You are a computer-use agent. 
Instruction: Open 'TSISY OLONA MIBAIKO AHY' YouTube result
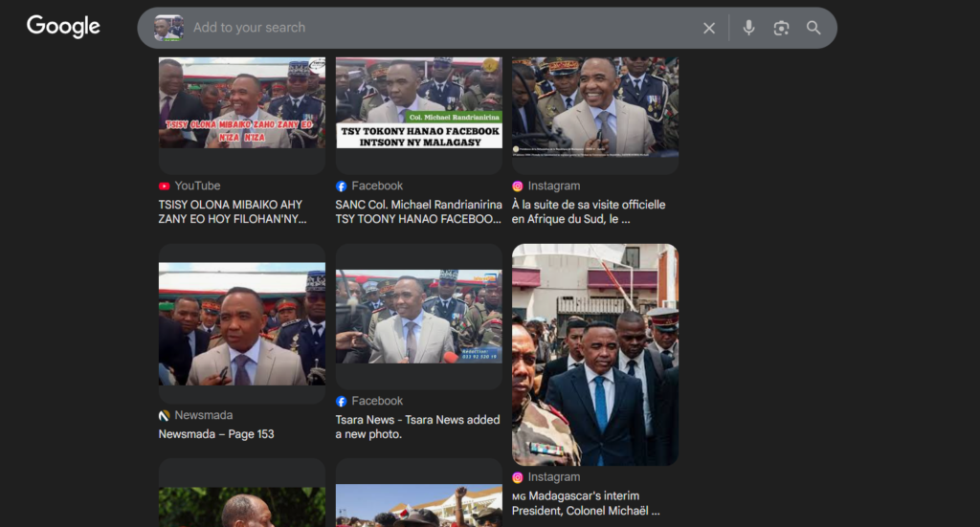[x=233, y=211]
